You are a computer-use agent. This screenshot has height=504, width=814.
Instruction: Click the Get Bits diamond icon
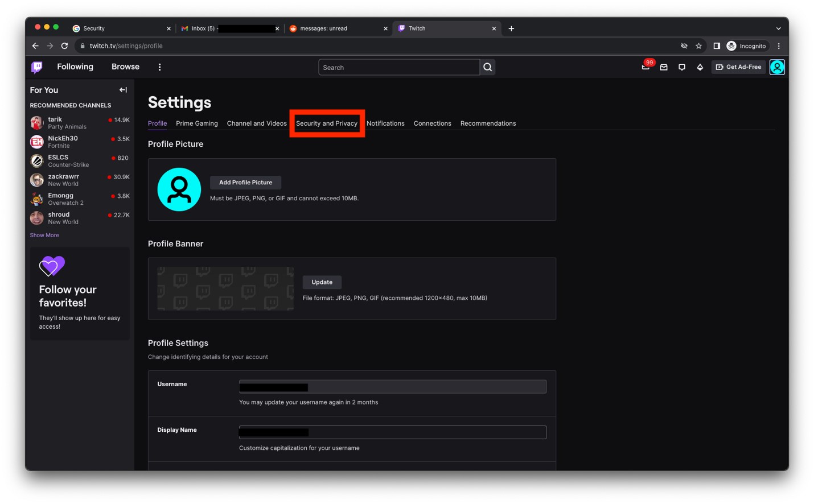[x=700, y=67]
